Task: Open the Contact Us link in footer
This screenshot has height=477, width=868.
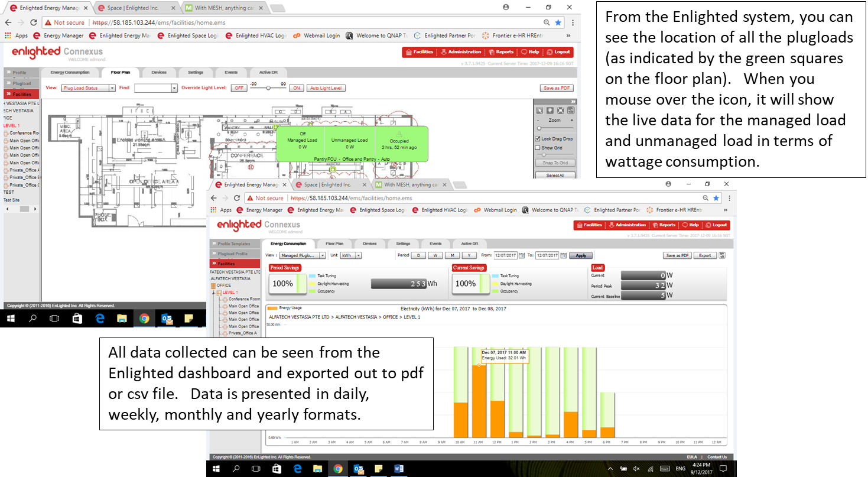Action: click(717, 457)
